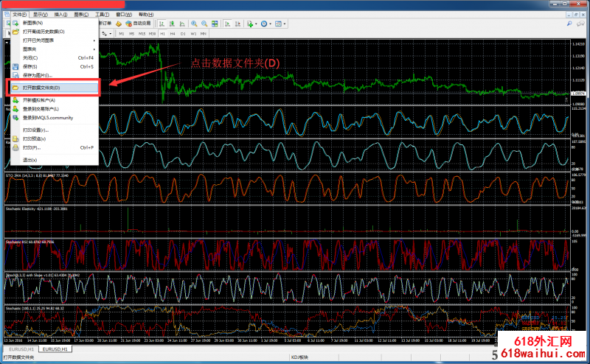Click the Stochastic RSI indicator label
This screenshot has width=590, height=364.
click(29, 242)
